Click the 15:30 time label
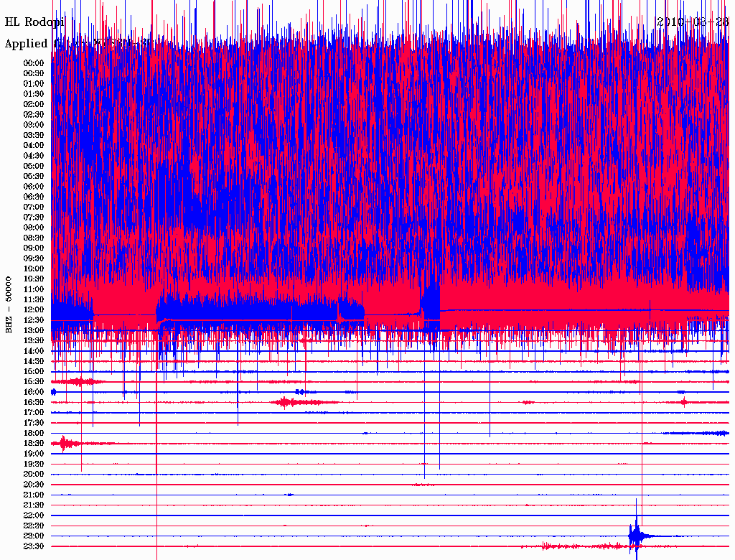The height and width of the screenshot is (560, 735). 34,382
